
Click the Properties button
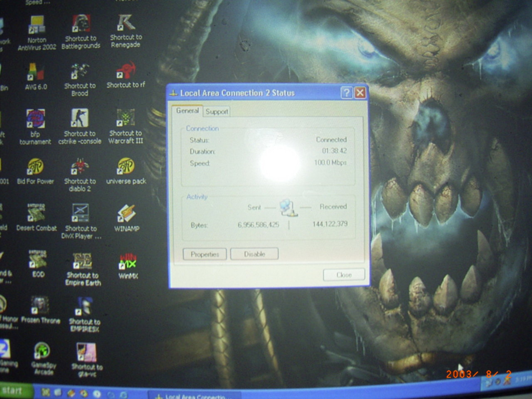[205, 254]
